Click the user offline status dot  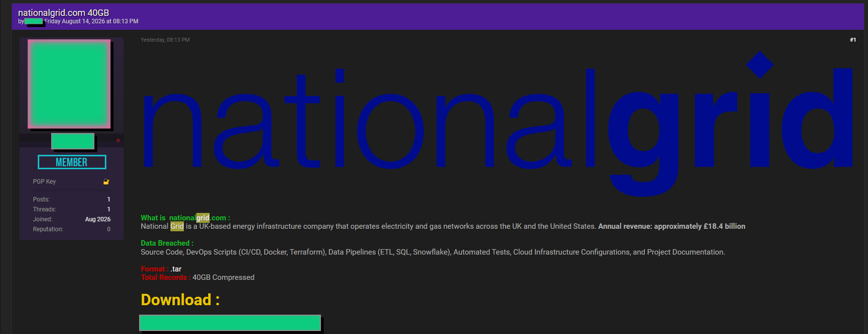coord(118,140)
